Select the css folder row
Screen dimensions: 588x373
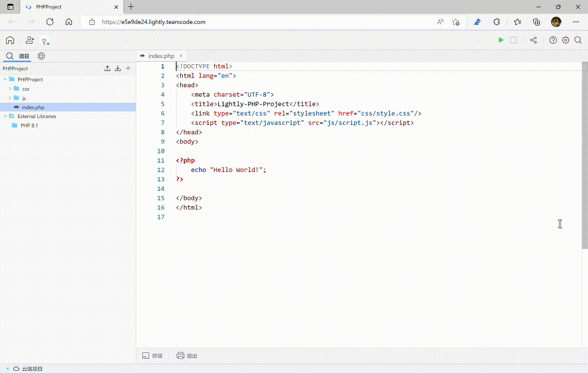tap(68, 89)
